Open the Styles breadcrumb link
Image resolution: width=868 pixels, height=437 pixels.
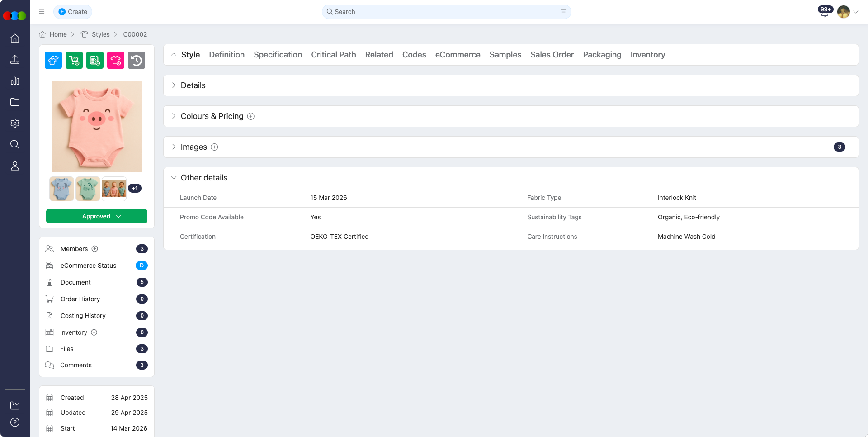pyautogui.click(x=100, y=34)
